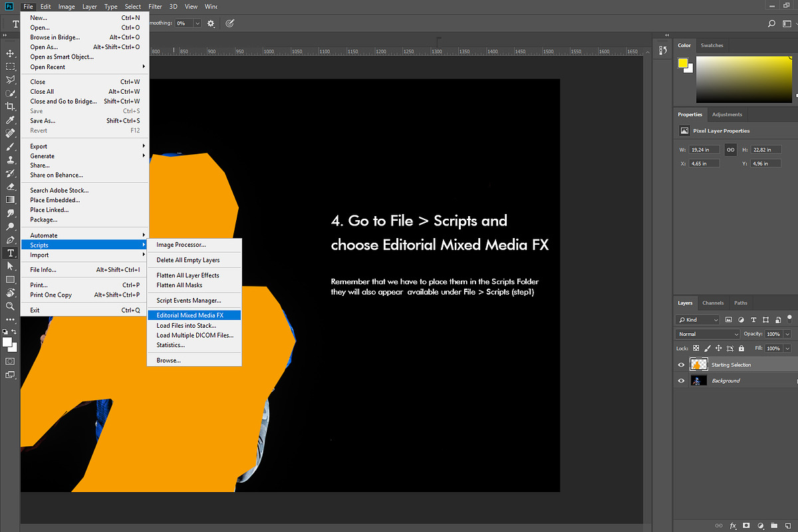
Task: Select the Zoom tool
Action: pyautogui.click(x=10, y=306)
